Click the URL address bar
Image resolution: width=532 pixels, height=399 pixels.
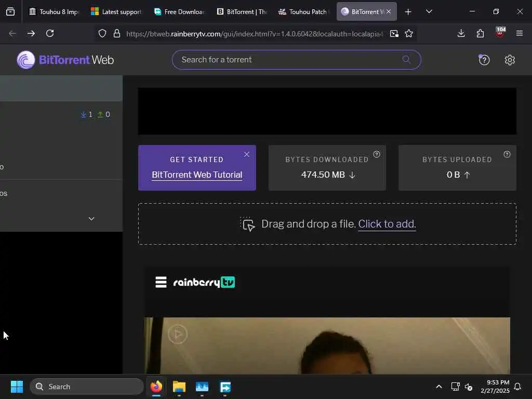coord(255,34)
